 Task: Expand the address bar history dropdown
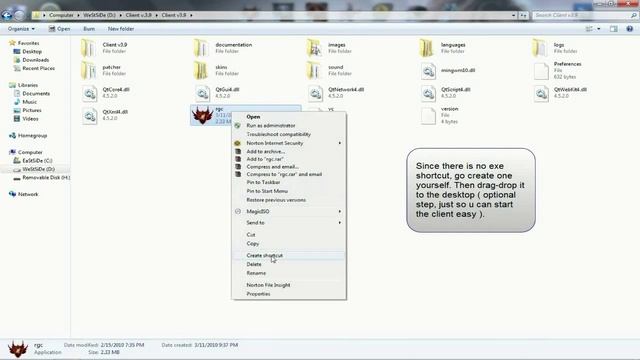(x=513, y=15)
